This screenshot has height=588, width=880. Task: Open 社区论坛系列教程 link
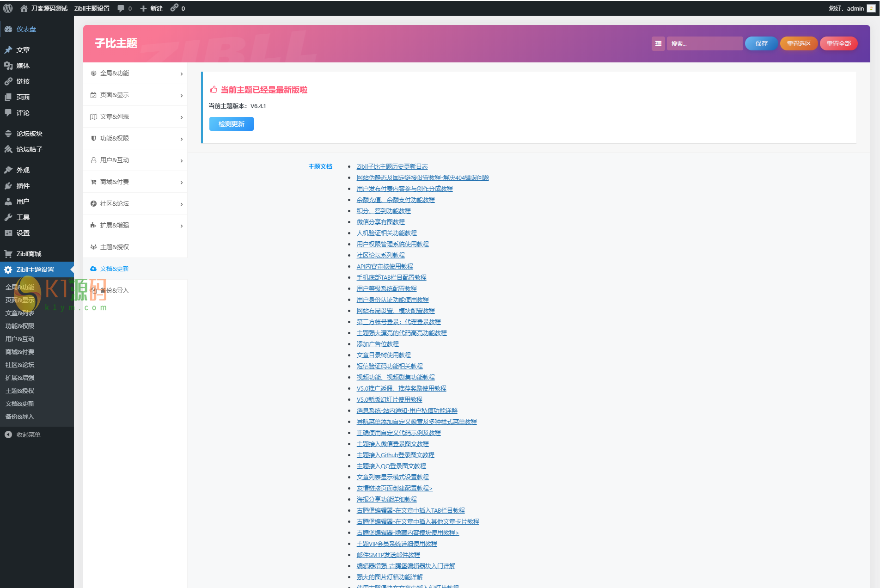pos(380,255)
